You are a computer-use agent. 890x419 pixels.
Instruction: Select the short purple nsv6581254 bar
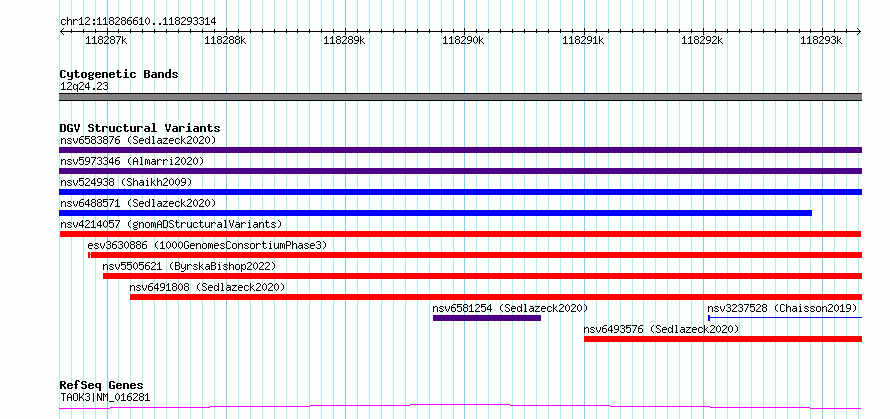pos(487,318)
